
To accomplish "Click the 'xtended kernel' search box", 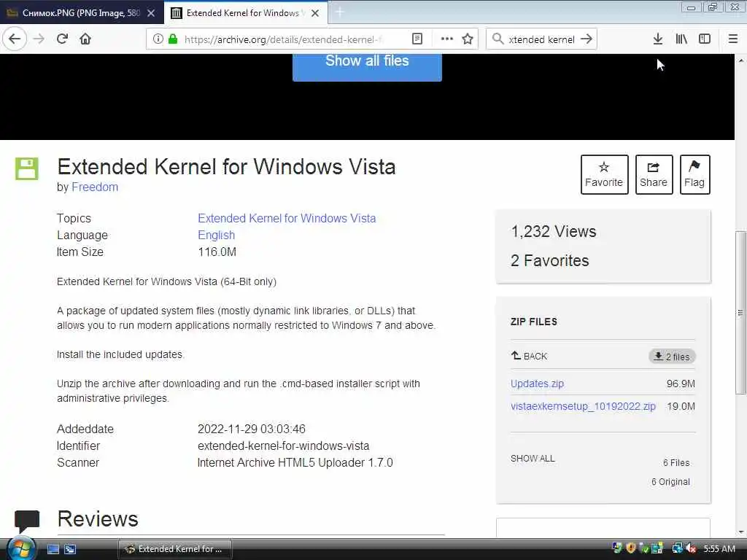I will (542, 39).
